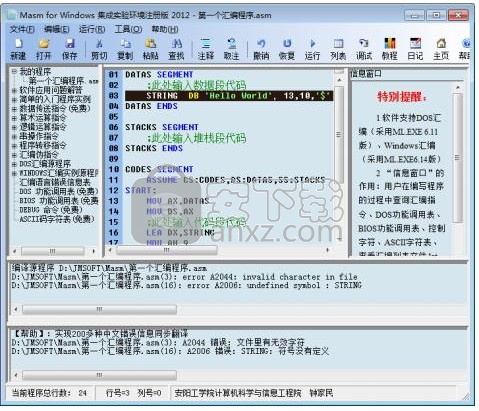Expand the WINDOWS汇编实例 tree node
Viewport: 479px width, 411px height.
click(14, 173)
